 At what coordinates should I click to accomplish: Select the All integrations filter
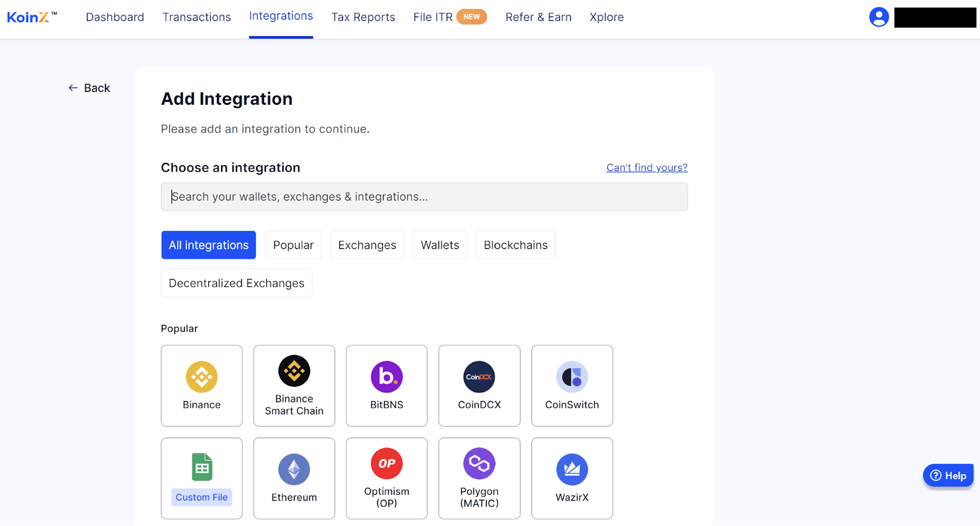pyautogui.click(x=208, y=245)
